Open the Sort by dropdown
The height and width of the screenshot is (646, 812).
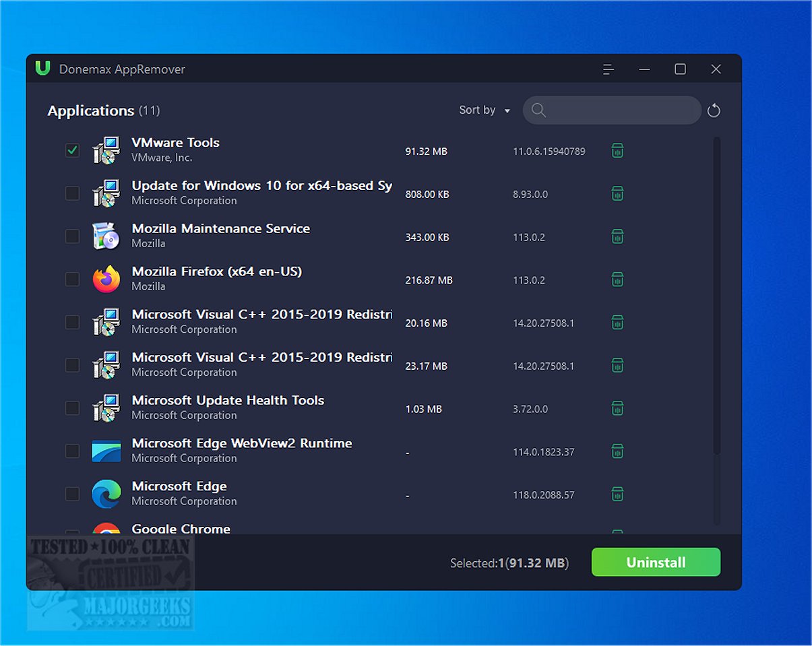tap(485, 110)
